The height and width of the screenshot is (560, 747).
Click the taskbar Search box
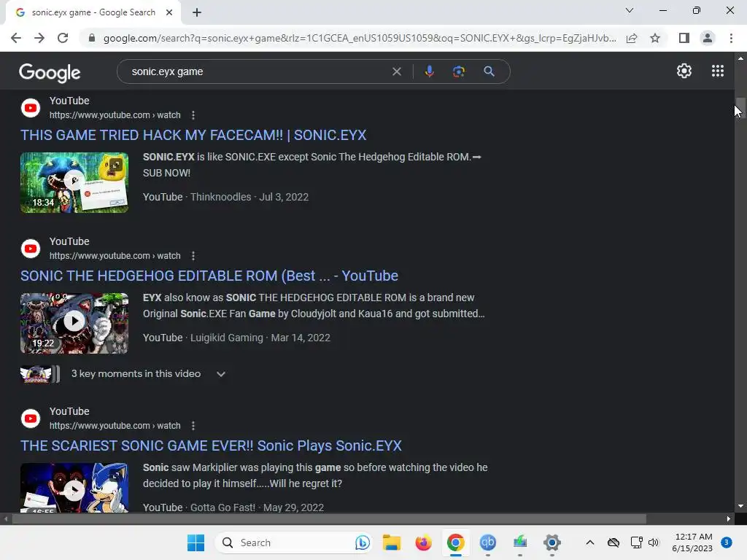pos(293,542)
